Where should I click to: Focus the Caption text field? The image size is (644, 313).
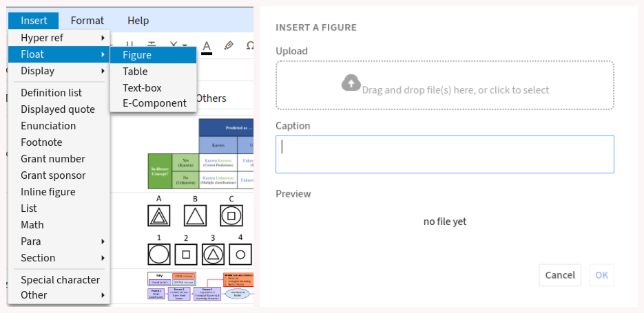coord(444,154)
